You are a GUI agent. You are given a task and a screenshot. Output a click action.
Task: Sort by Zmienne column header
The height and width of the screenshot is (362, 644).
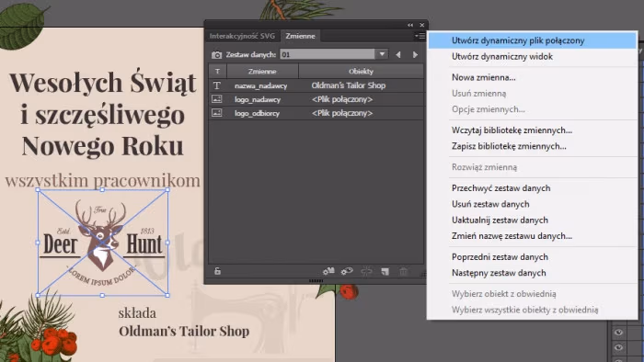tap(262, 72)
